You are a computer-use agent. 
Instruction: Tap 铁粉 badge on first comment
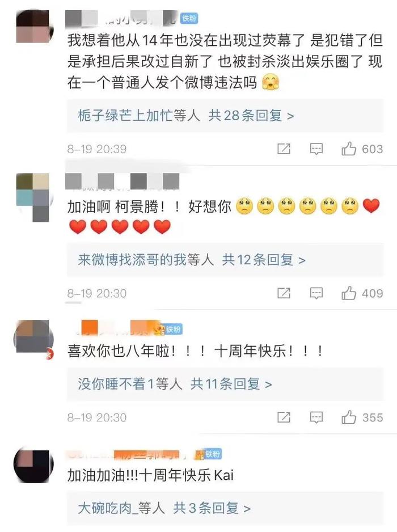coord(189,18)
